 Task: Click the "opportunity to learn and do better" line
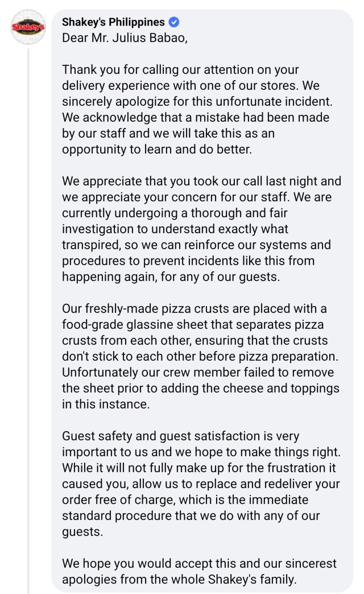pyautogui.click(x=165, y=149)
